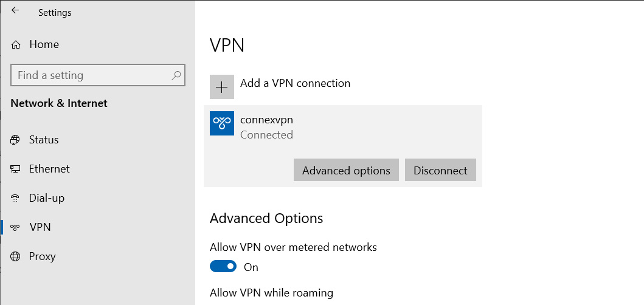Click Add a VPN connection label
The width and height of the screenshot is (644, 305).
(295, 83)
